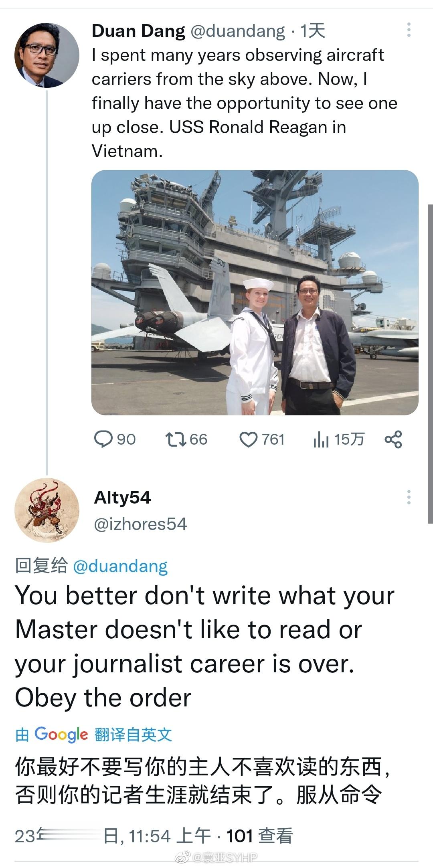Viewport: 433px width, 868px height.
Task: Open Alty54's Monkey King avatar
Action: 47,510
